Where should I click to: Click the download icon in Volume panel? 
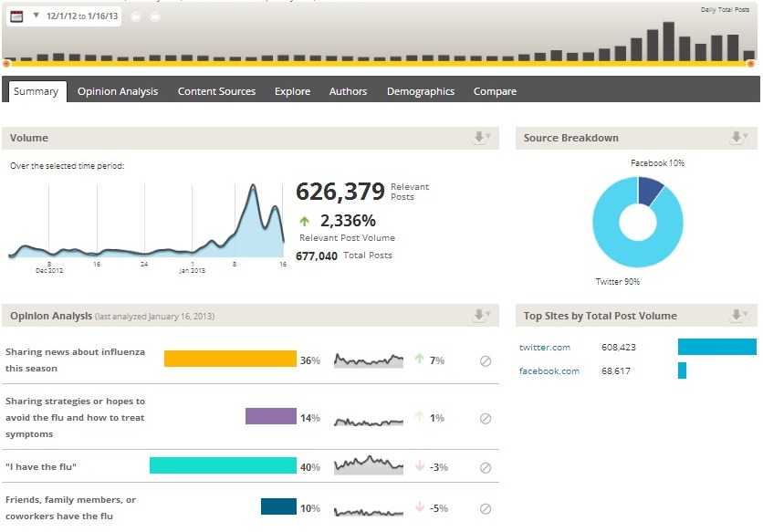coord(480,138)
